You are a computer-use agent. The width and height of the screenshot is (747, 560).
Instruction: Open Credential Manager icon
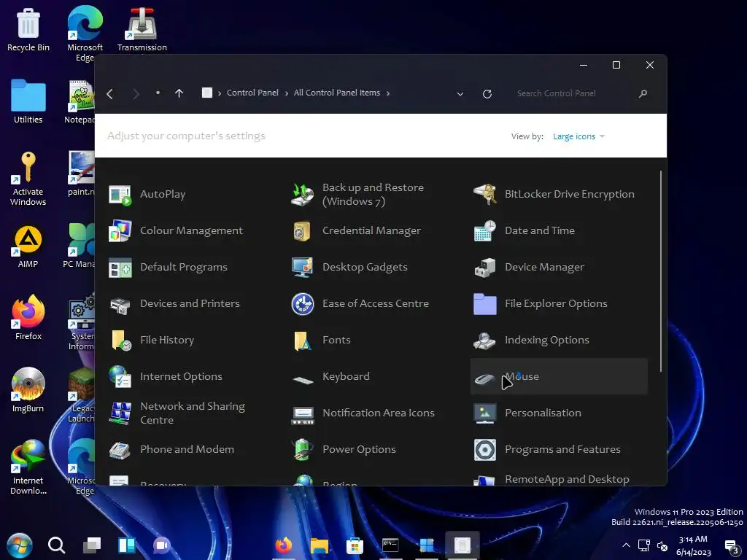pyautogui.click(x=303, y=231)
